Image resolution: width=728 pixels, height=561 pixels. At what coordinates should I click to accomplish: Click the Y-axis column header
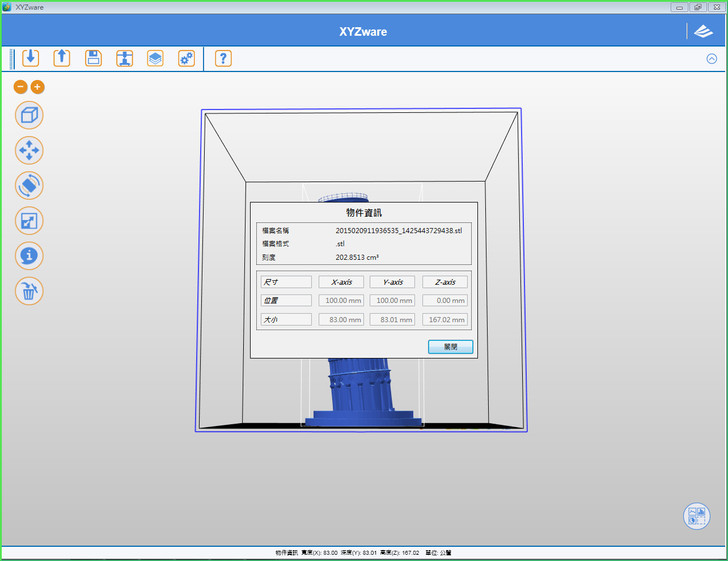point(392,282)
